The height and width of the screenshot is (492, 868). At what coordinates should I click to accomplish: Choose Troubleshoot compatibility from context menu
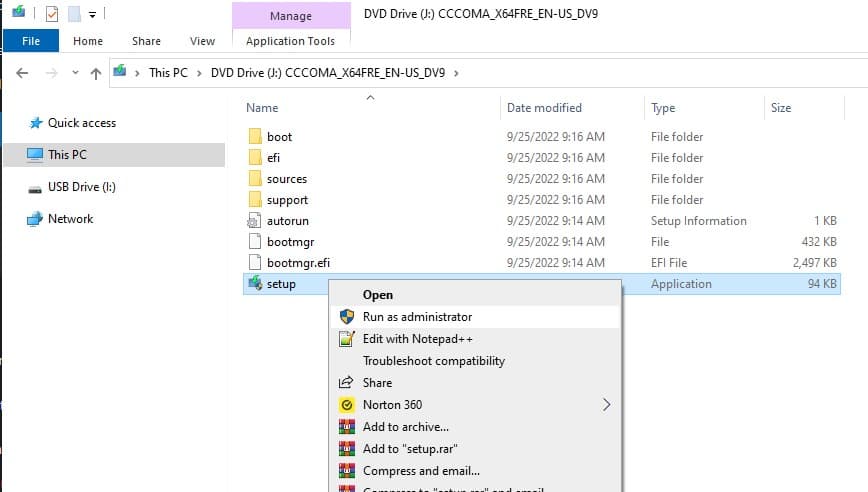433,361
